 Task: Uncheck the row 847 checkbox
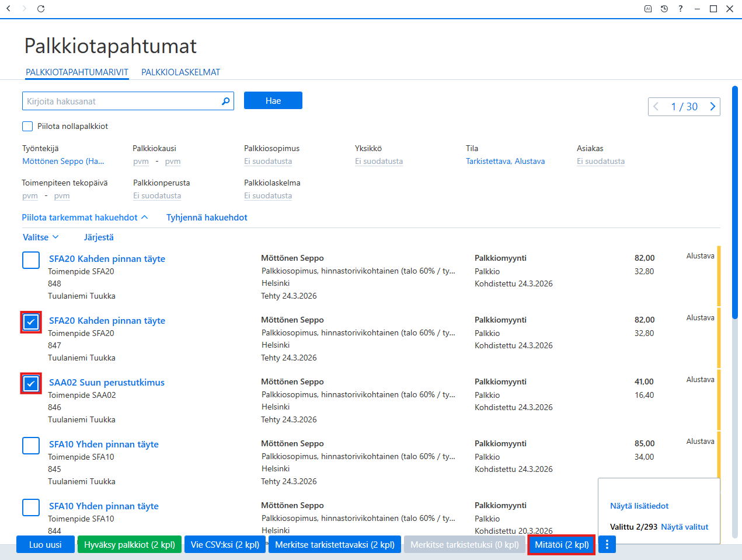(31, 322)
